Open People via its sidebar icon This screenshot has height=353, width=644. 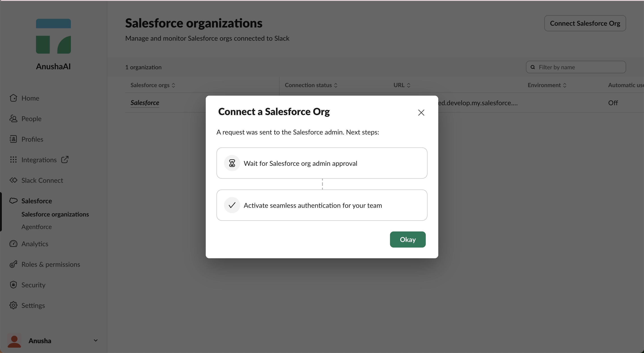coord(13,118)
